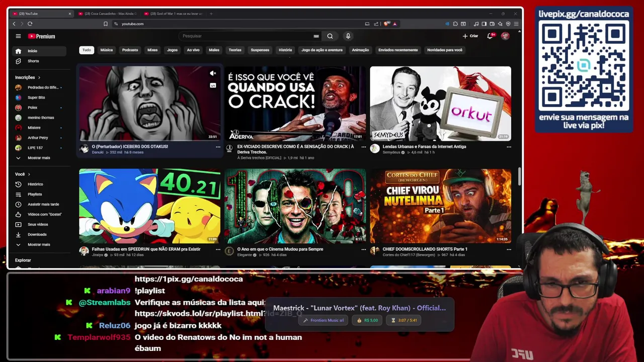Open the CHIEF VIROU NUTELINHA thumbnail
The image size is (644, 362).
coord(440,206)
